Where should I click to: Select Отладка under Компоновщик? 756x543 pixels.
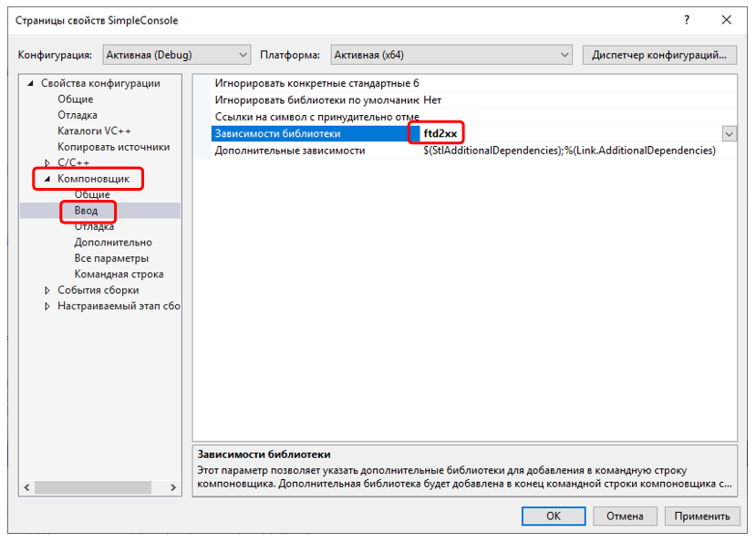tap(94, 226)
